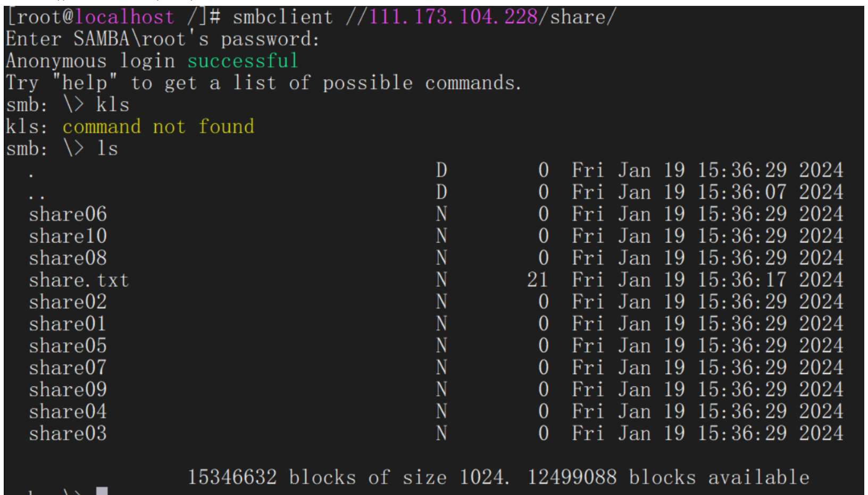Click the 12499088 blocks available text

668,477
